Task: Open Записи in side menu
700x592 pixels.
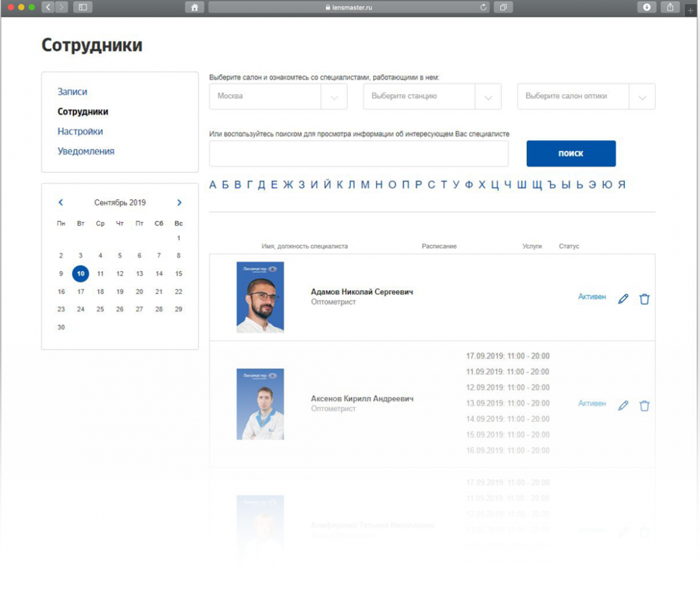Action: pyautogui.click(x=72, y=91)
